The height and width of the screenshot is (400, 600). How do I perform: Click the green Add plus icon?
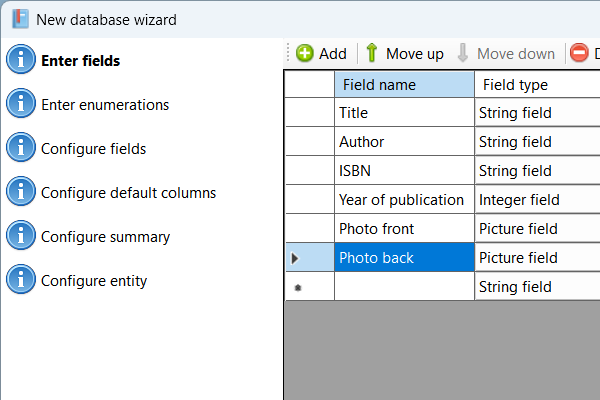304,54
